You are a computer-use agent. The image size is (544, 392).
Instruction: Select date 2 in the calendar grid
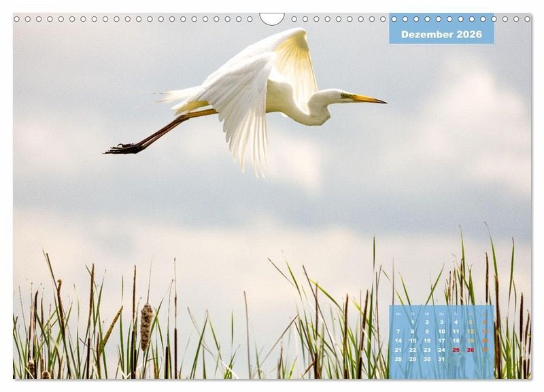click(x=427, y=322)
